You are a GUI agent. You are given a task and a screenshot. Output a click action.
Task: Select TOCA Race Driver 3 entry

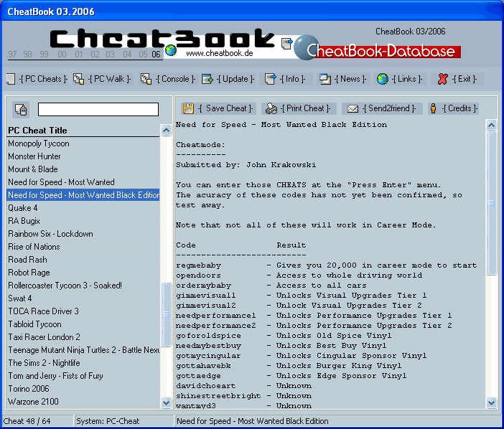click(x=83, y=311)
